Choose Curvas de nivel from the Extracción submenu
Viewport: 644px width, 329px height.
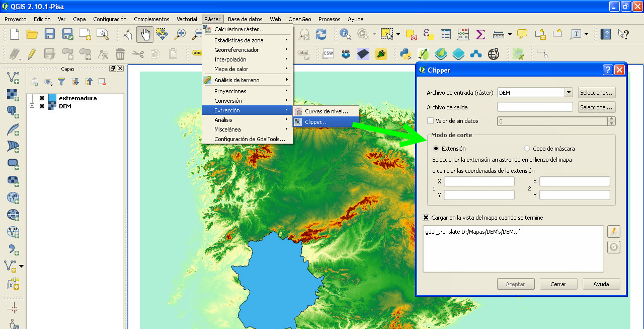(327, 111)
